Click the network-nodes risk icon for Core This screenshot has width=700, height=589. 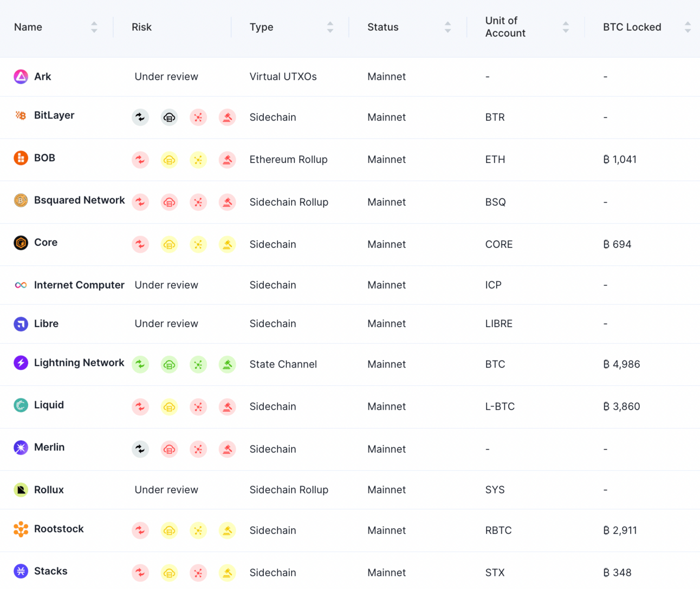(x=198, y=244)
